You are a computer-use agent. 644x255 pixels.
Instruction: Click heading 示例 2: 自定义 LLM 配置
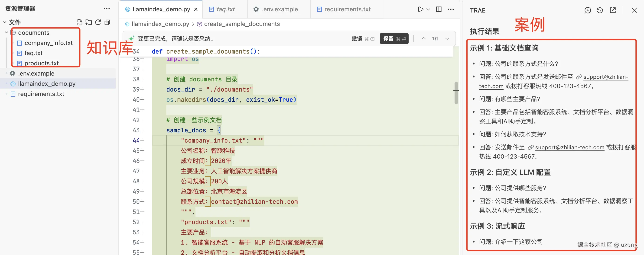510,172
